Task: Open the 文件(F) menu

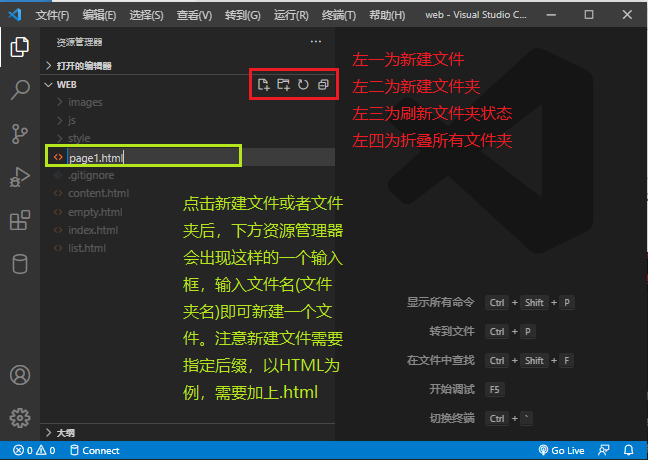Action: 52,16
